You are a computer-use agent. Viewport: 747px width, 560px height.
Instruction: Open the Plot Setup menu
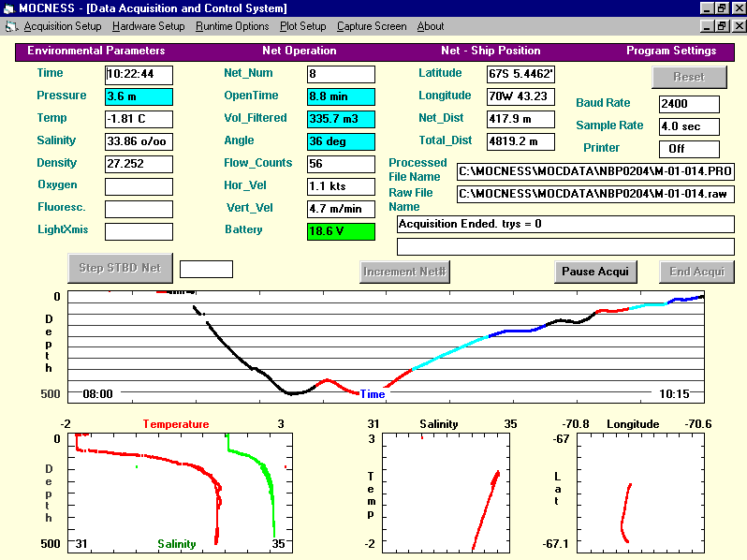303,27
